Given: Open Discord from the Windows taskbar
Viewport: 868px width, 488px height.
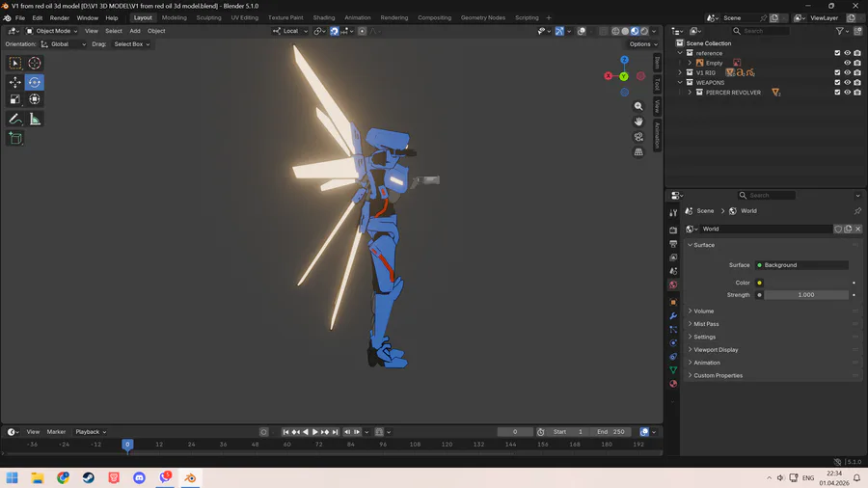Looking at the screenshot, I should 139,478.
